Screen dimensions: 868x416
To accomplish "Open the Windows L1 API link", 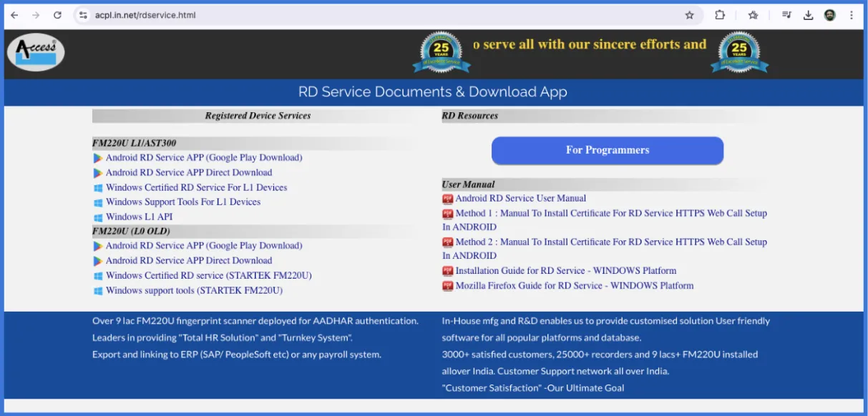I will 139,217.
